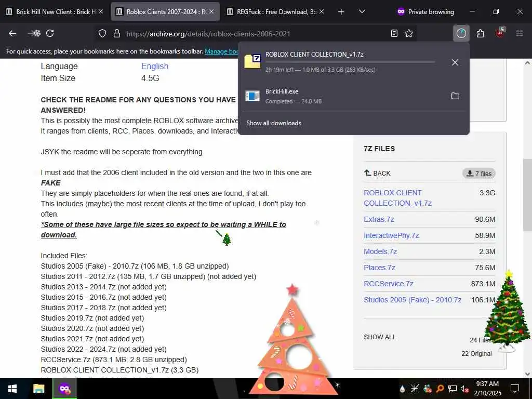Click the taskbar clock showing 9:37 AM
This screenshot has height=399, width=532.
point(487,389)
